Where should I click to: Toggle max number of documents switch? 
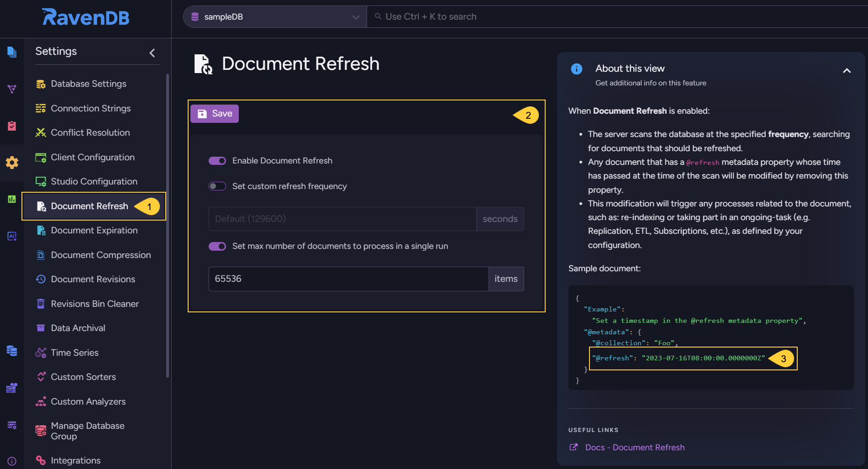pos(217,246)
